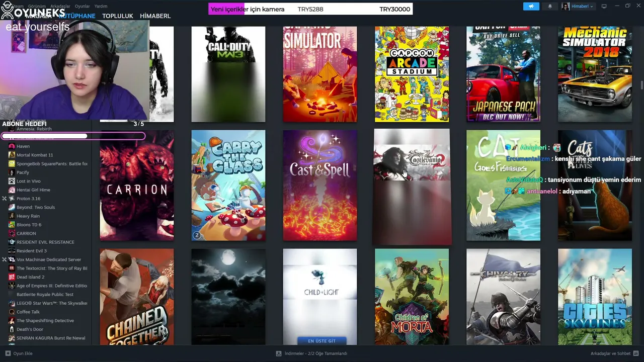644x362 pixels.
Task: Open the CARRION game cover art
Action: 137,186
